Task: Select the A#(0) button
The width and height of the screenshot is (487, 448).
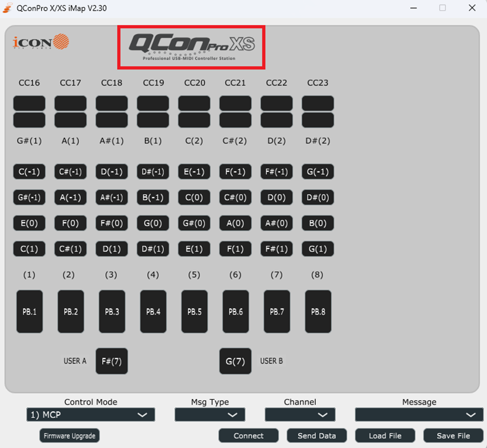Action: point(277,223)
